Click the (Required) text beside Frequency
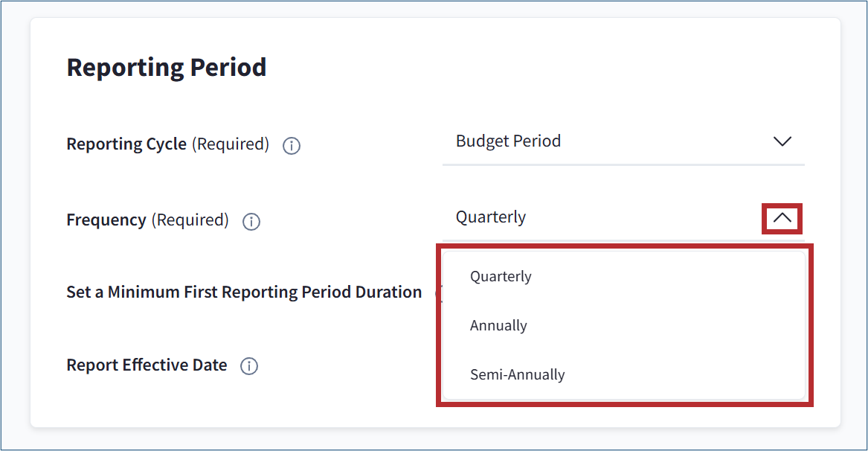The width and height of the screenshot is (868, 451). [x=190, y=220]
